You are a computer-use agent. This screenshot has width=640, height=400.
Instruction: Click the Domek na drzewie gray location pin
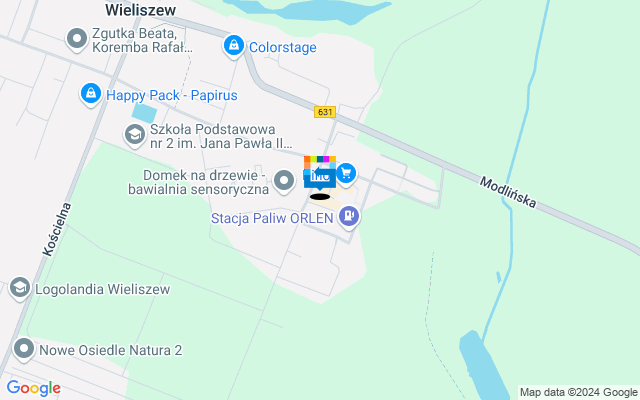coord(284,181)
